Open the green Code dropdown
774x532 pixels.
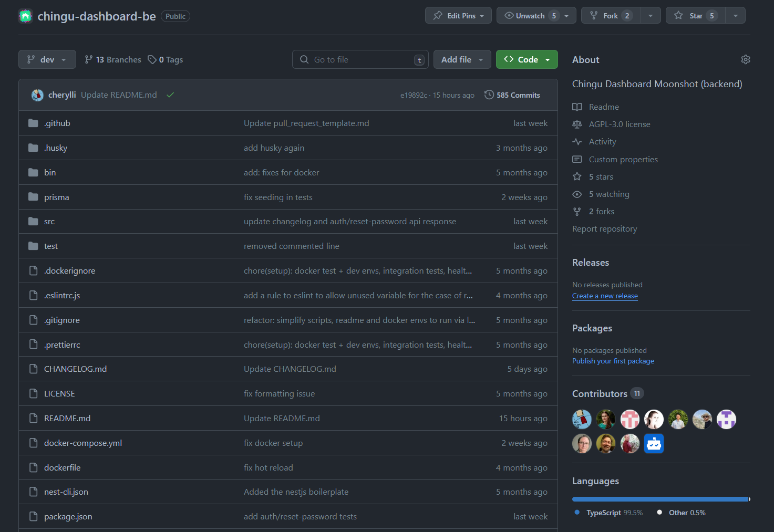point(527,59)
